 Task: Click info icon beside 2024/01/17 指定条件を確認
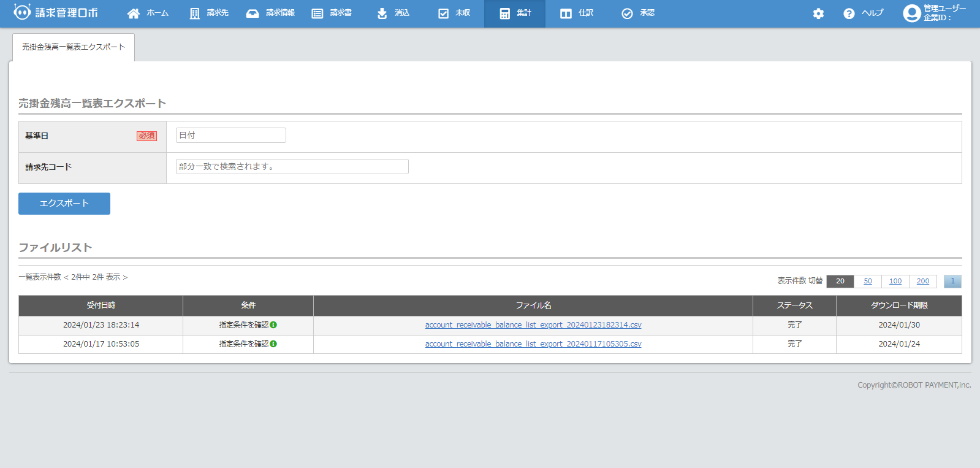click(273, 344)
